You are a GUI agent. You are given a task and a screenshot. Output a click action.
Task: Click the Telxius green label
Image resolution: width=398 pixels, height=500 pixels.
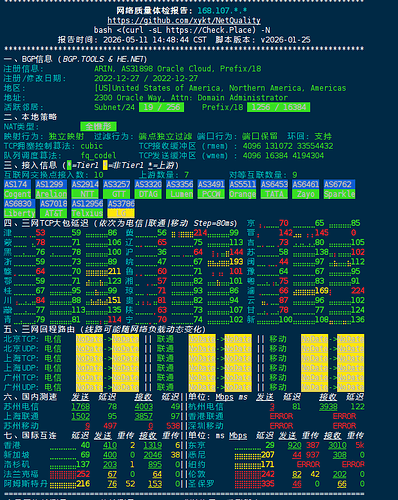[87, 213]
